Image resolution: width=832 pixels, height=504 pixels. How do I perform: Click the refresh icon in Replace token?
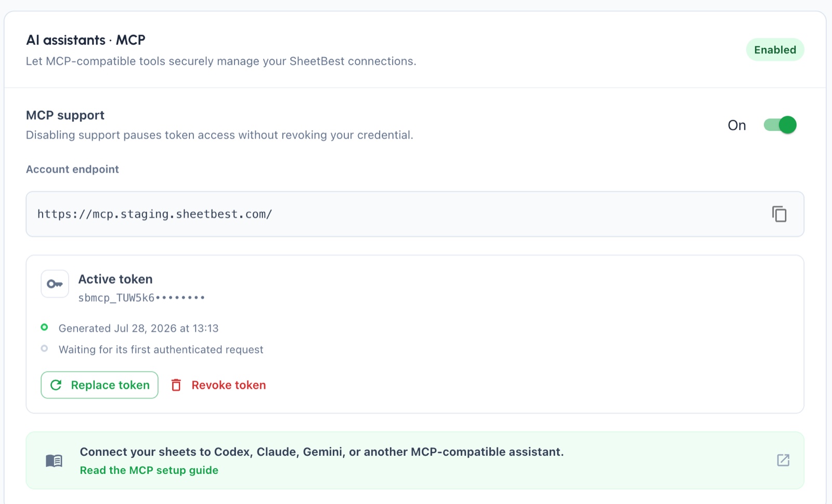click(x=56, y=385)
